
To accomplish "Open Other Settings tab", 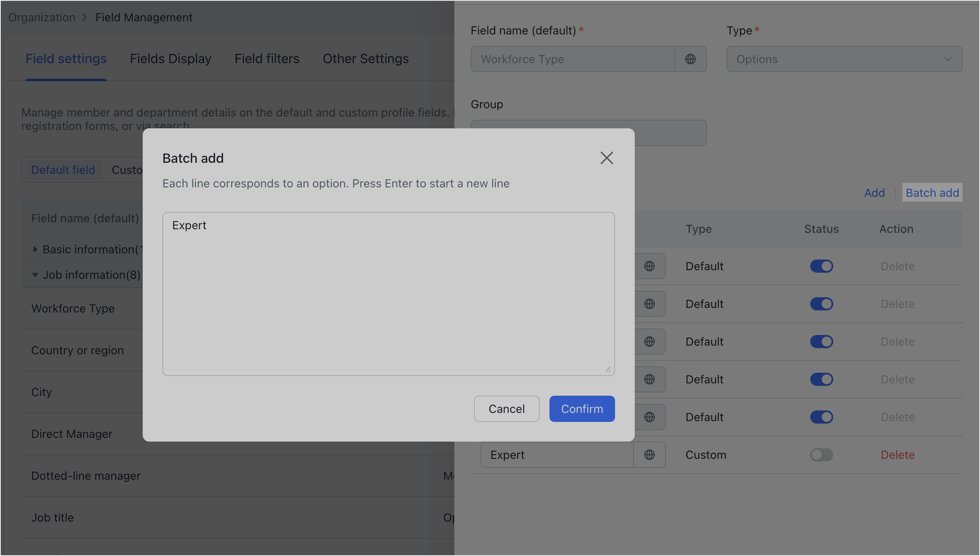I will pos(366,59).
